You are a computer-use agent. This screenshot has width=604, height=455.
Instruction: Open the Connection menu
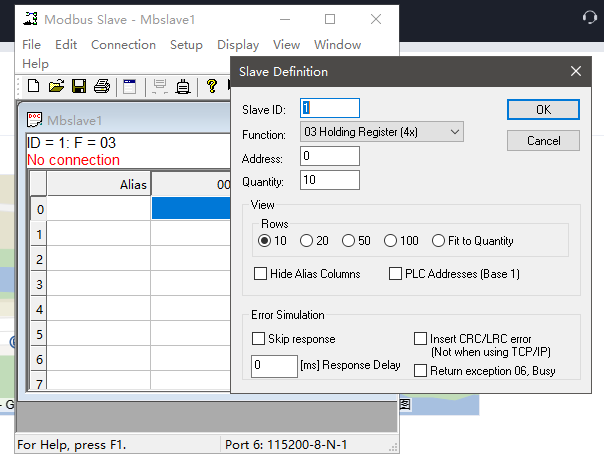pyautogui.click(x=123, y=45)
